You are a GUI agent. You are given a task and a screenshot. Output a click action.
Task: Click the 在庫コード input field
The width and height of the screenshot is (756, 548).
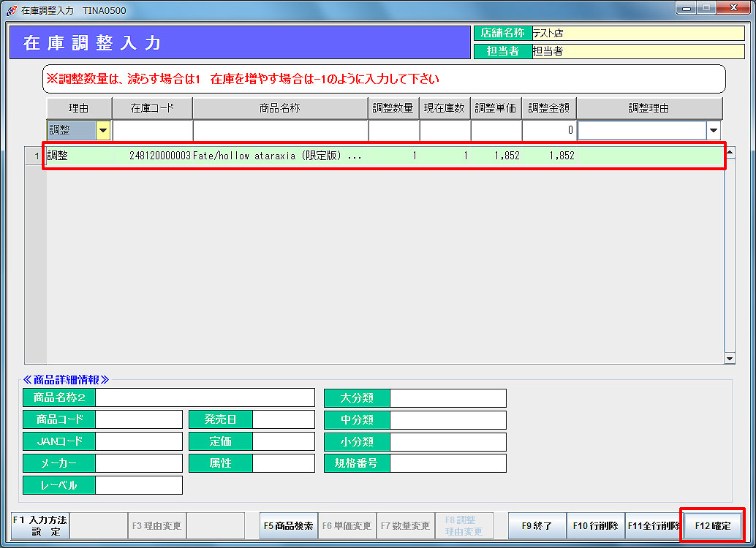coord(152,131)
